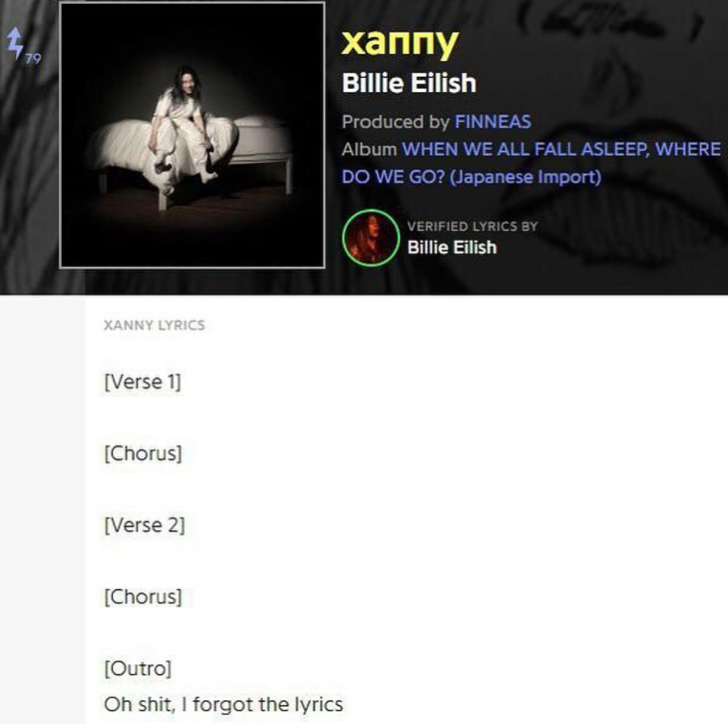Click the XANNY LYRICS heading

coord(154,325)
